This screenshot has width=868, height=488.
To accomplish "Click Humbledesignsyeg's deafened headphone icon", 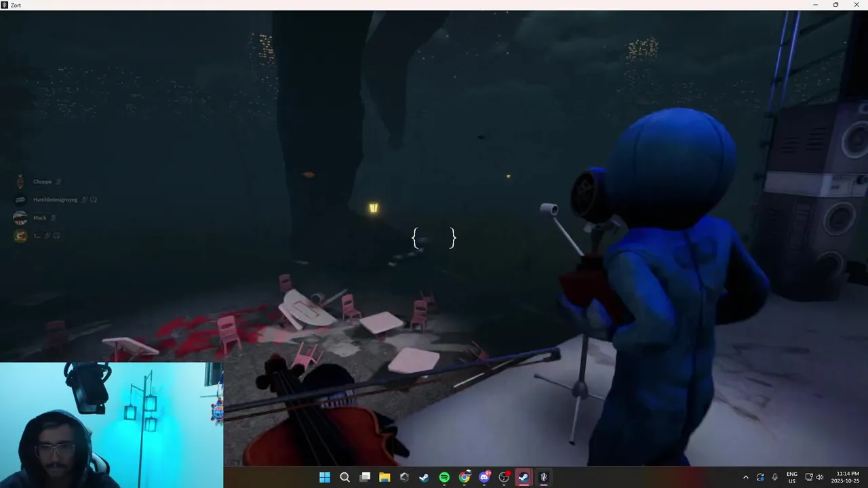I will point(94,200).
